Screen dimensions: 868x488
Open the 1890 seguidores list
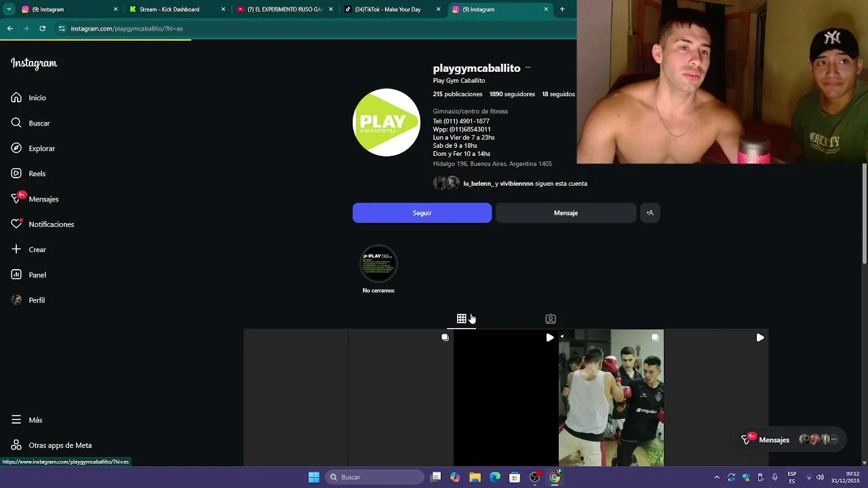click(512, 94)
